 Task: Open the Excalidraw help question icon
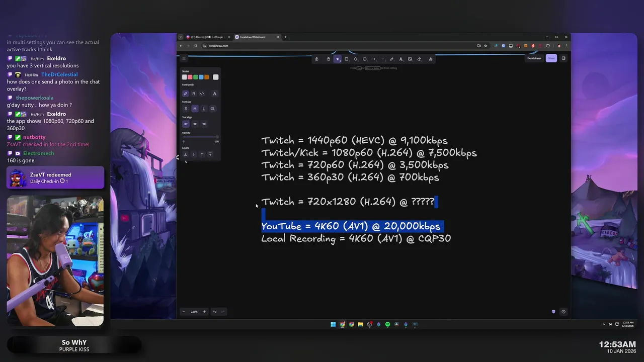563,312
